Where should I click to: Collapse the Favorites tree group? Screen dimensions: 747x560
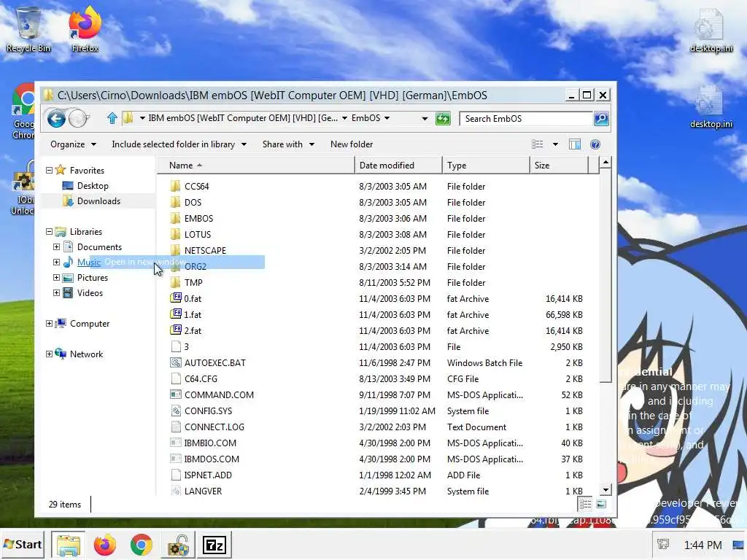[49, 170]
